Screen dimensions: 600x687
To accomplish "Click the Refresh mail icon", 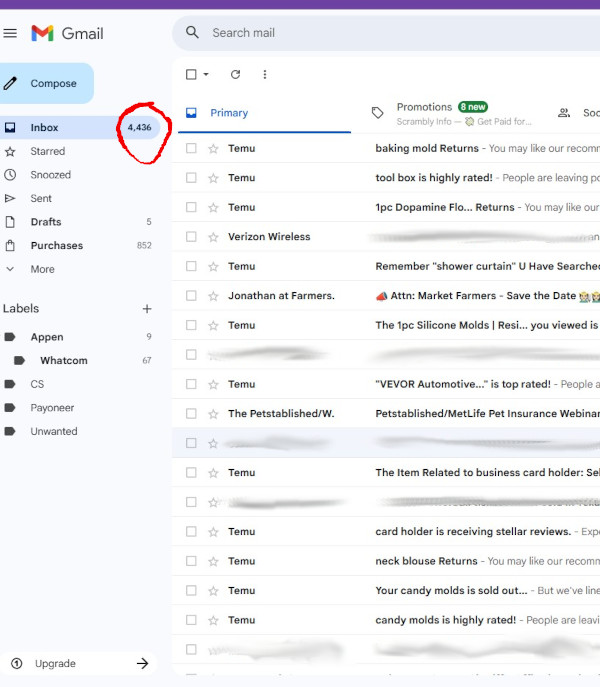I will point(235,74).
